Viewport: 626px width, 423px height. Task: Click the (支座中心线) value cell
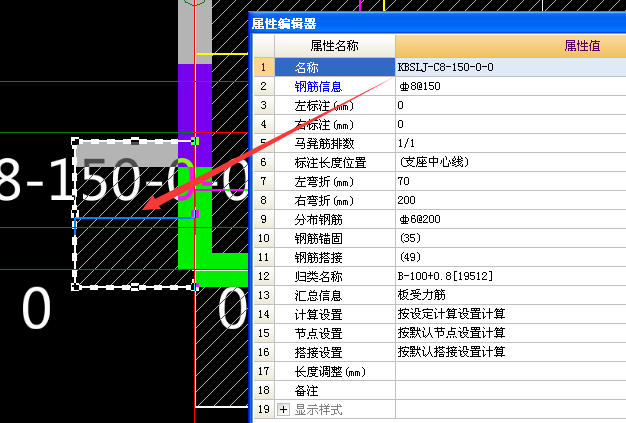click(x=511, y=162)
